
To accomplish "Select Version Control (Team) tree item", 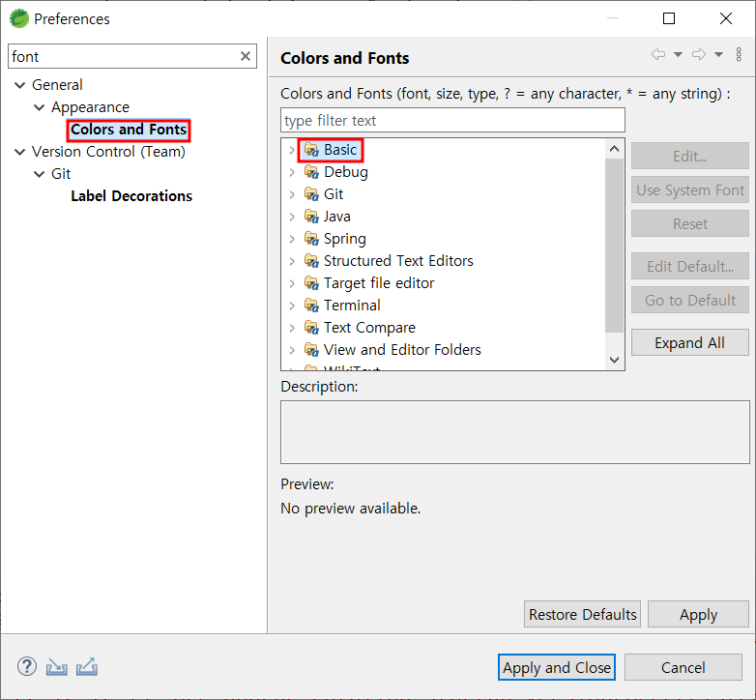I will click(108, 152).
